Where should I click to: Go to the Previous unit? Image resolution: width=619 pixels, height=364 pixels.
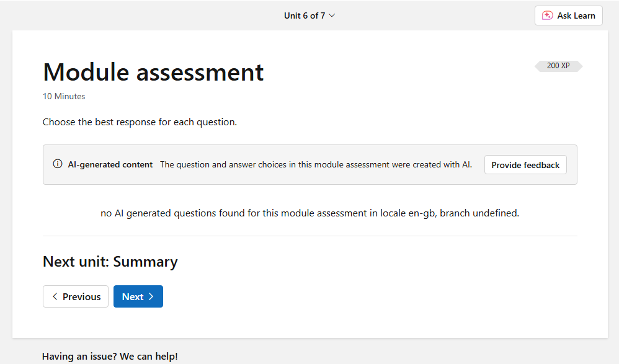76,296
